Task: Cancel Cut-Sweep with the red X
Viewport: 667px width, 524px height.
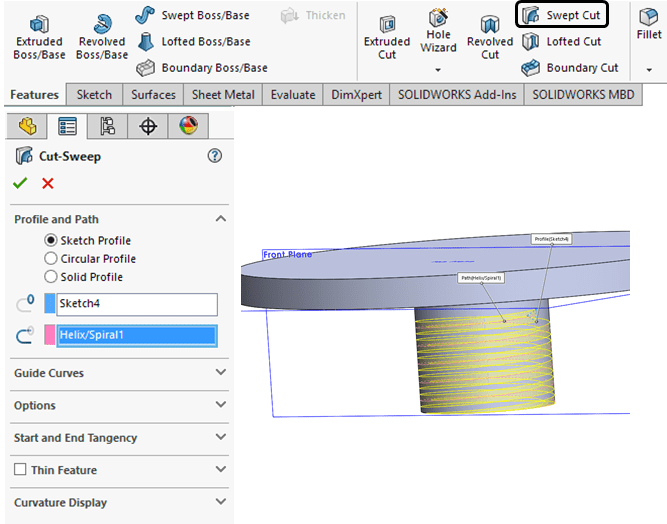Action: 48,183
